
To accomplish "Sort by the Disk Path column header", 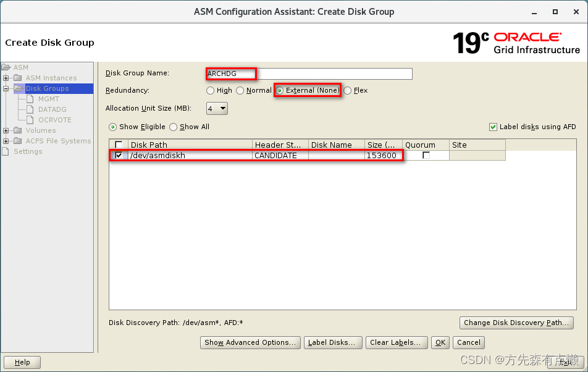I will click(190, 145).
